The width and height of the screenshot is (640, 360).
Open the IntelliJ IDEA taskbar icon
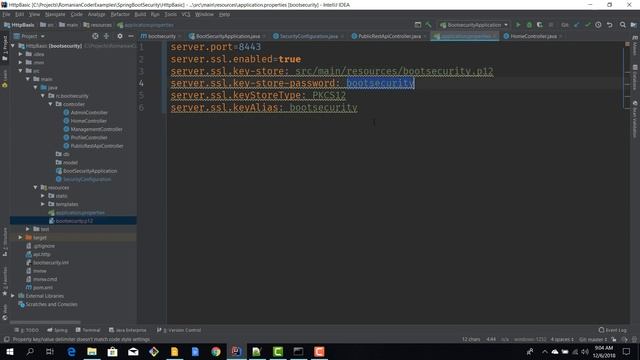pyautogui.click(x=236, y=351)
